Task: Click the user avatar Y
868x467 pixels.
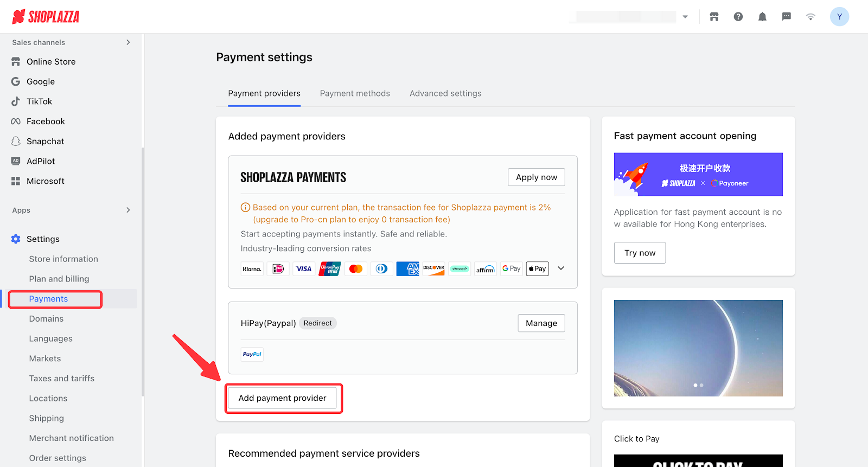Action: [x=839, y=17]
